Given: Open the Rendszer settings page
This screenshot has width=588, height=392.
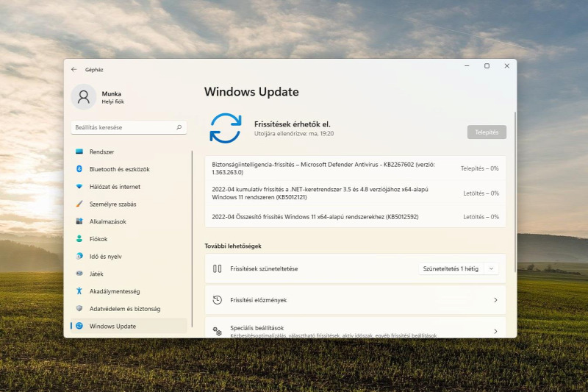Looking at the screenshot, I should click(129, 152).
